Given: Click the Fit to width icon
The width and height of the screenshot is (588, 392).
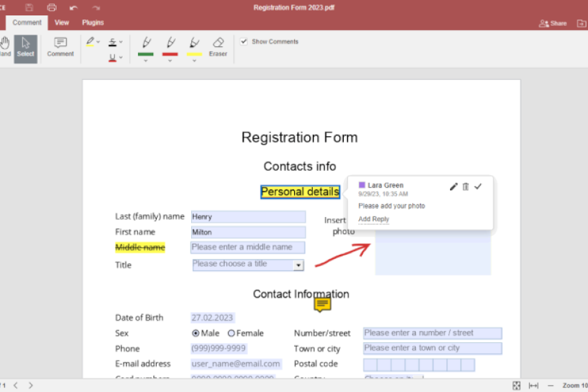Looking at the screenshot, I should pyautogui.click(x=533, y=386).
